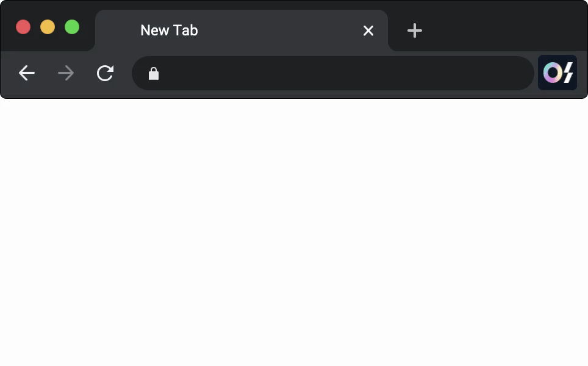Image resolution: width=588 pixels, height=366 pixels.
Task: Close the New Tab tab using its X
Action: pyautogui.click(x=368, y=30)
